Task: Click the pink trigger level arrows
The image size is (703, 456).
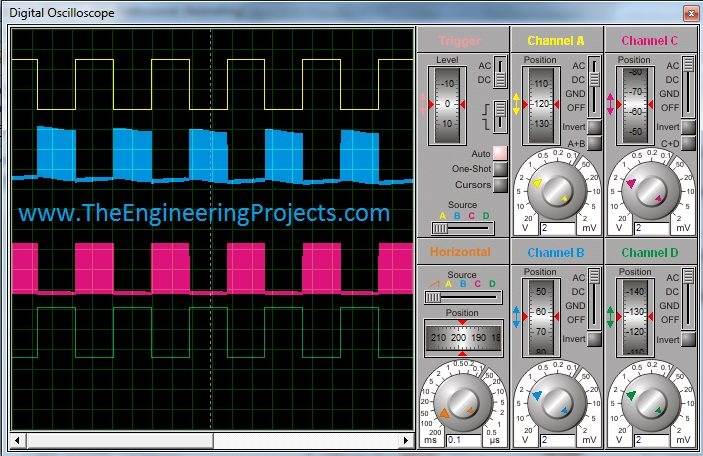Action: pos(423,104)
